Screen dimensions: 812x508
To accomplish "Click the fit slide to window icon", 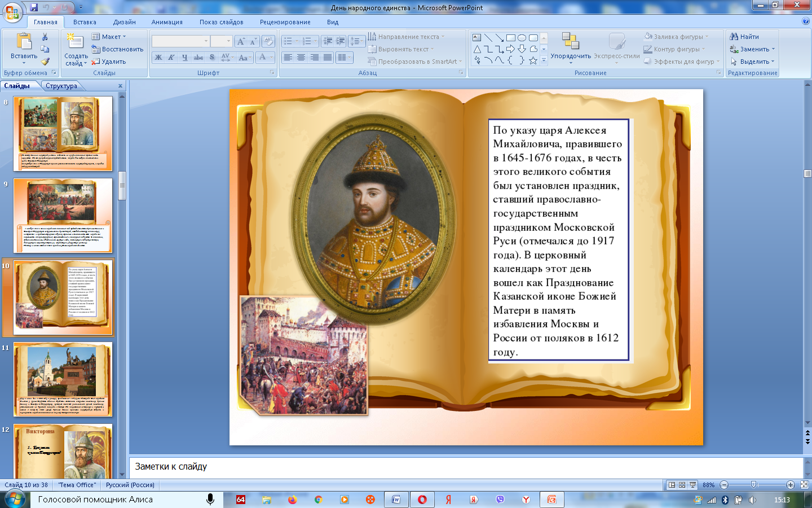I will click(804, 485).
